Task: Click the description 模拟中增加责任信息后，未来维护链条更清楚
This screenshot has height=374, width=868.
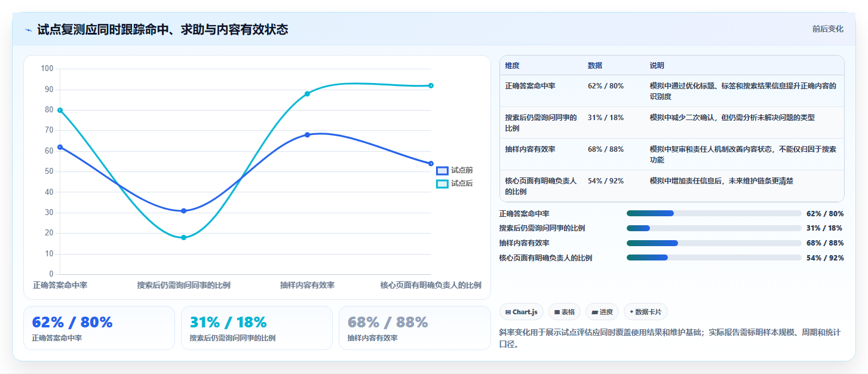Action: 722,181
